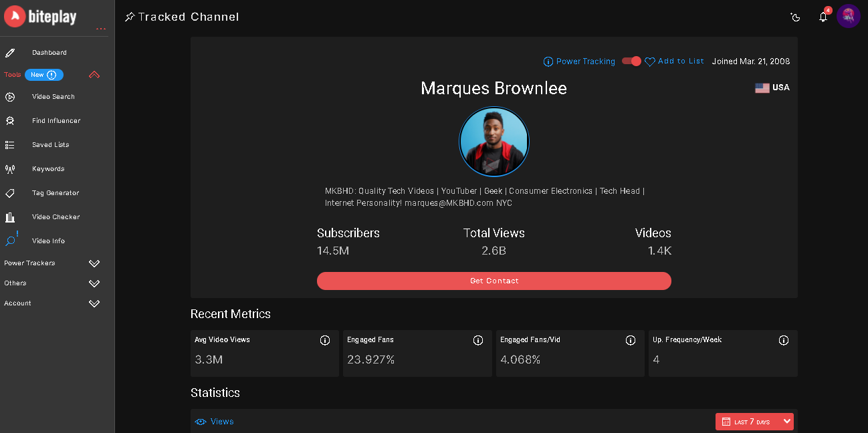Viewport: 868px width, 433px height.
Task: Click the Get Contact button
Action: tap(494, 281)
